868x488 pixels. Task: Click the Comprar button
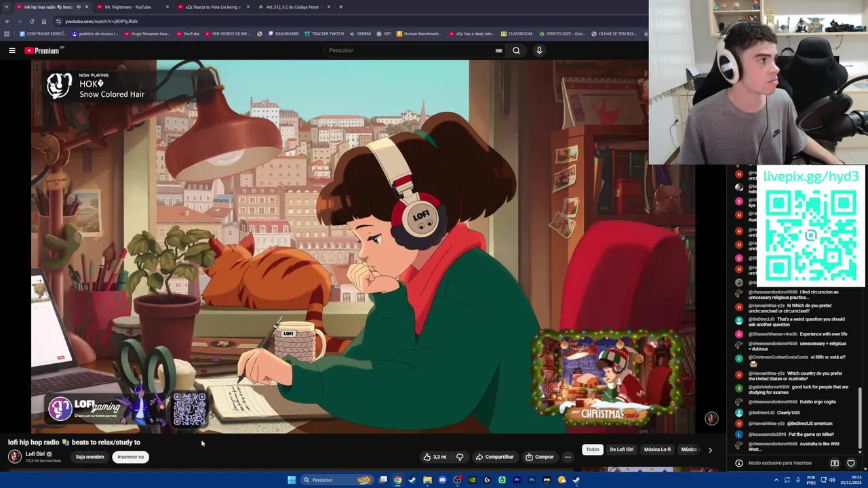click(x=540, y=457)
